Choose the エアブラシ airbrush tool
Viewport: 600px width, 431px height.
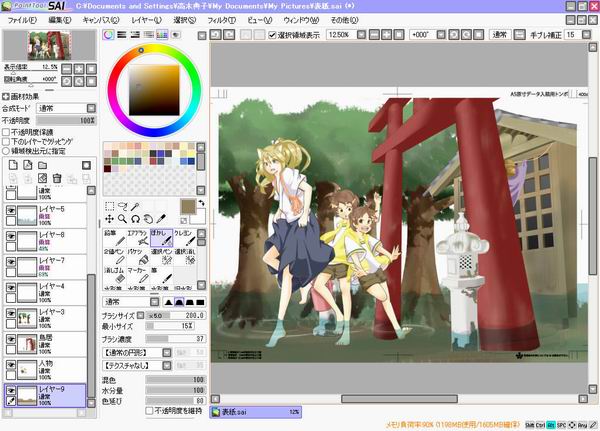138,238
